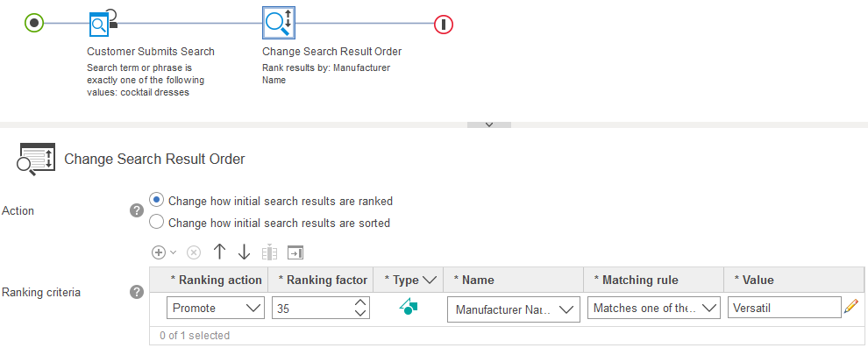Select Change how initial search results are sorted

click(x=157, y=223)
